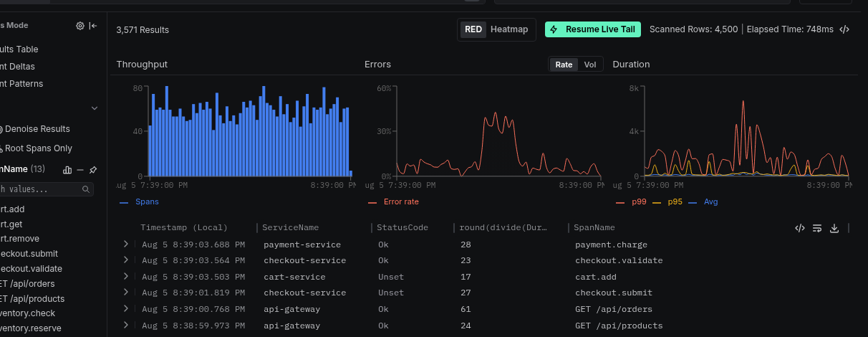The image size is (868, 337).
Task: Click the Scanned Rows: 4,500 text
Action: [x=693, y=29]
